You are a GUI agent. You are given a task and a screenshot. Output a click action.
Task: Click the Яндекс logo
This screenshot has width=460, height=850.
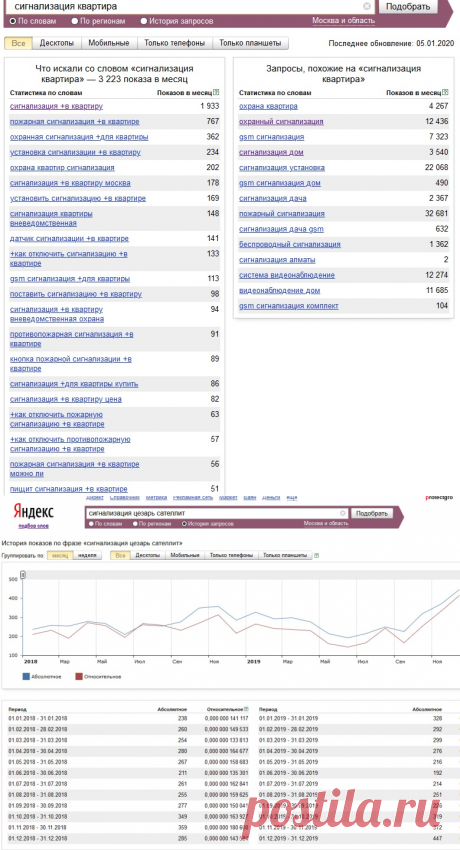click(33, 512)
